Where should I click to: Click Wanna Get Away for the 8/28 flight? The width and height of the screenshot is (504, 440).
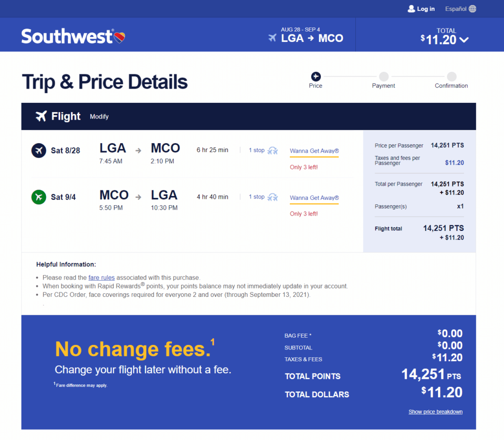coord(314,151)
